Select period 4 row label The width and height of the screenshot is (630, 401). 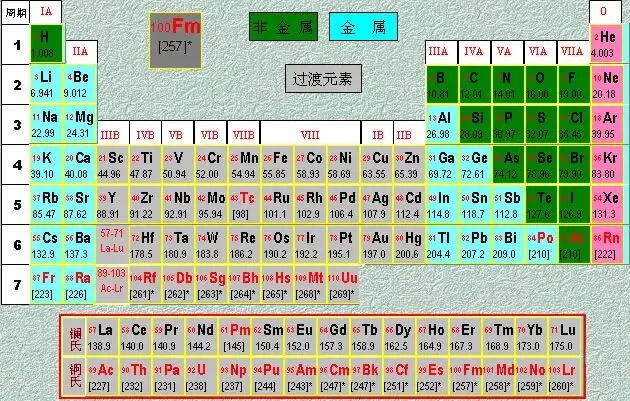pos(16,165)
